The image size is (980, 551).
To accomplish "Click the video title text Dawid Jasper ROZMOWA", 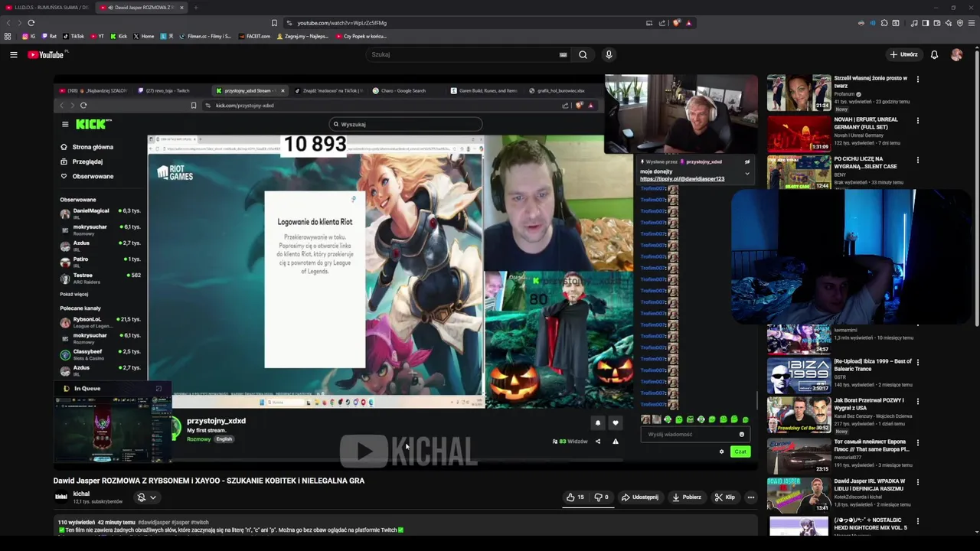I will pos(208,481).
